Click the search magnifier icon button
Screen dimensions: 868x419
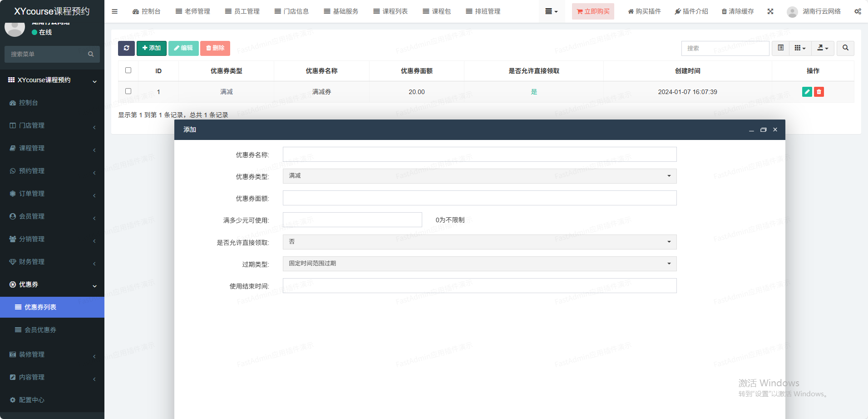[x=845, y=48]
